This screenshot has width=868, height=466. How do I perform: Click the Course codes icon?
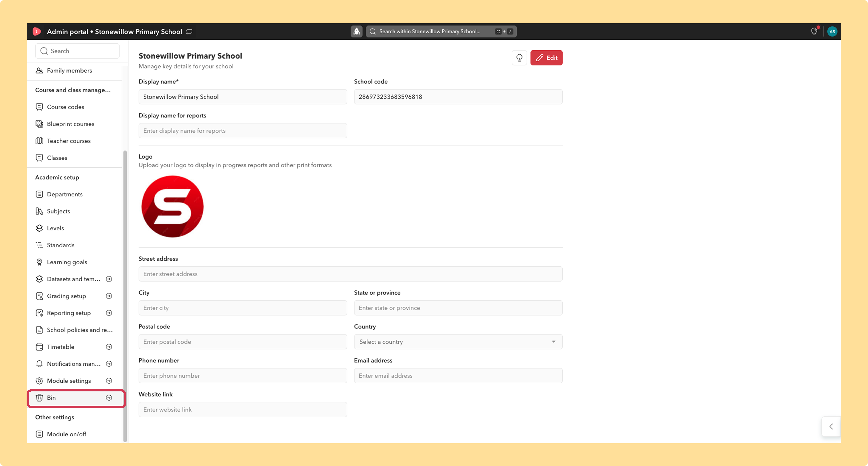[39, 107]
